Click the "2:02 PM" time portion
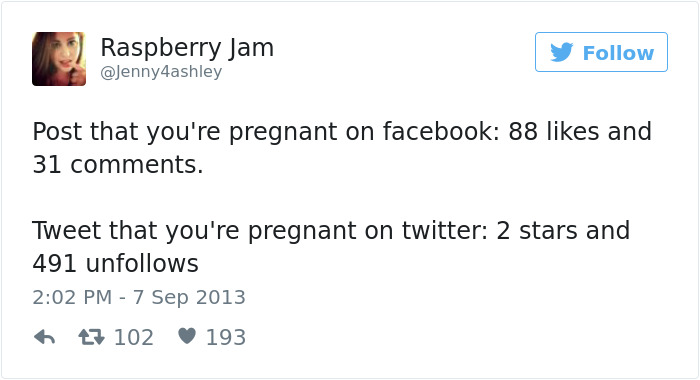Screen dimensions: 700x380 pyautogui.click(x=72, y=297)
